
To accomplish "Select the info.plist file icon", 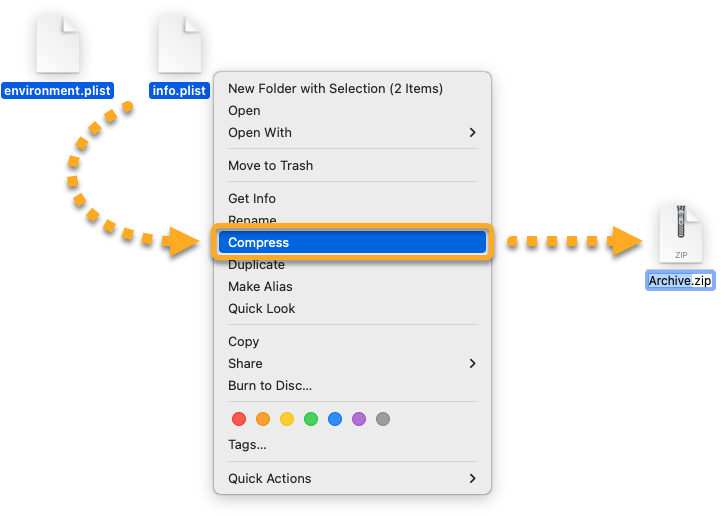I will tap(180, 44).
